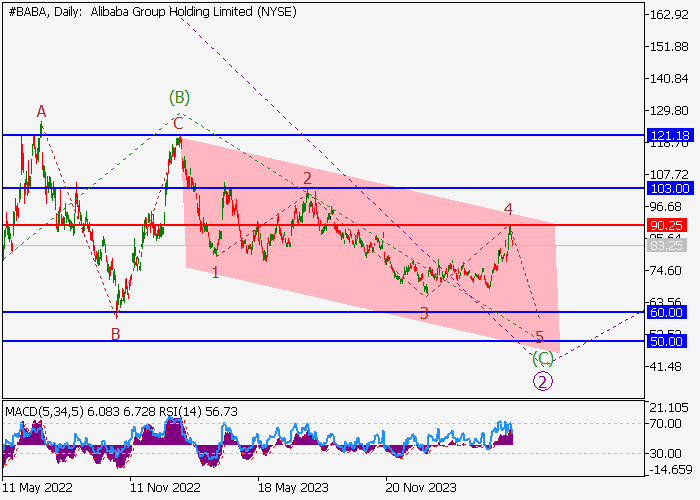Click the 74.60 price scale value
The height and width of the screenshot is (500, 700).
tap(666, 271)
